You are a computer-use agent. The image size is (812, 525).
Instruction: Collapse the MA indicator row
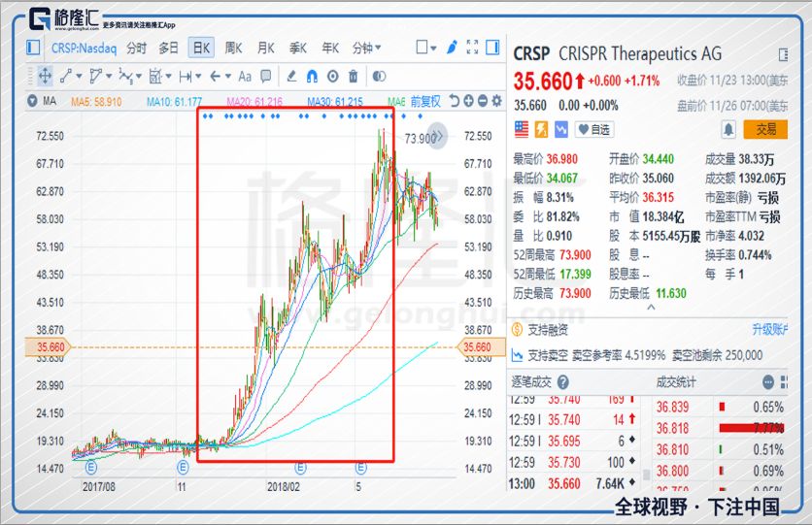pos(32,101)
